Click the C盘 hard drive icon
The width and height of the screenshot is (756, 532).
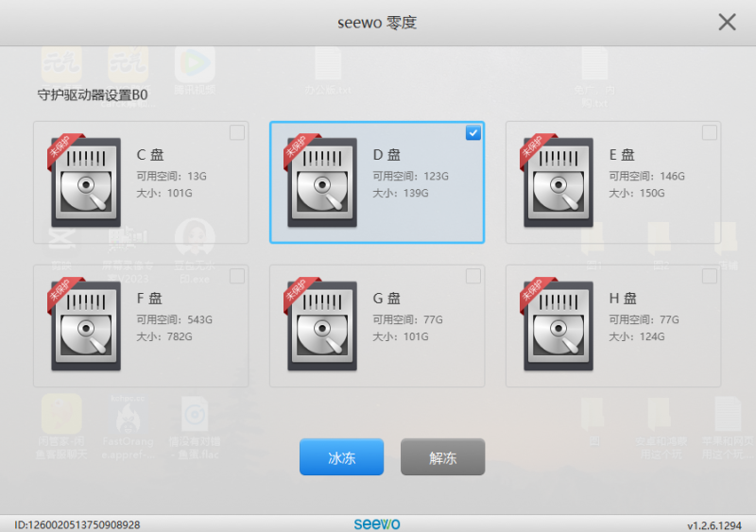[83, 182]
